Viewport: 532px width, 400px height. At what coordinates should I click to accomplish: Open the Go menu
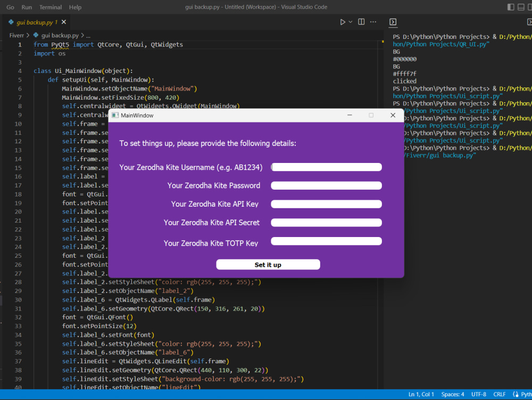(10, 7)
